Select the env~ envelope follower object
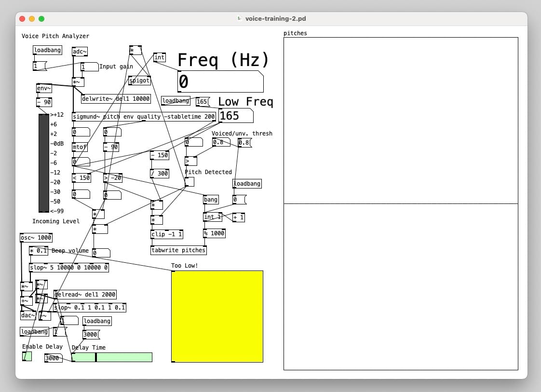Screen dimensions: 541x392 click(44, 88)
